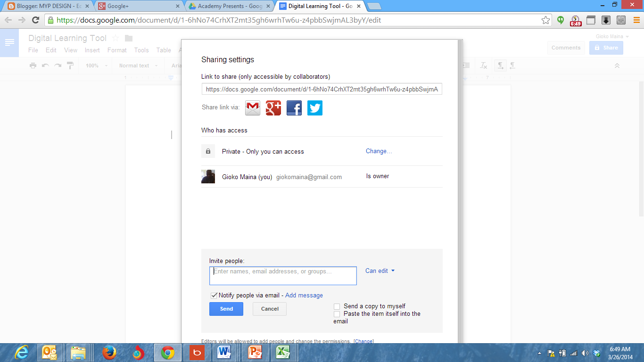Click the Print icon in Docs toolbar
Image resolution: width=644 pixels, height=362 pixels.
(x=33, y=66)
